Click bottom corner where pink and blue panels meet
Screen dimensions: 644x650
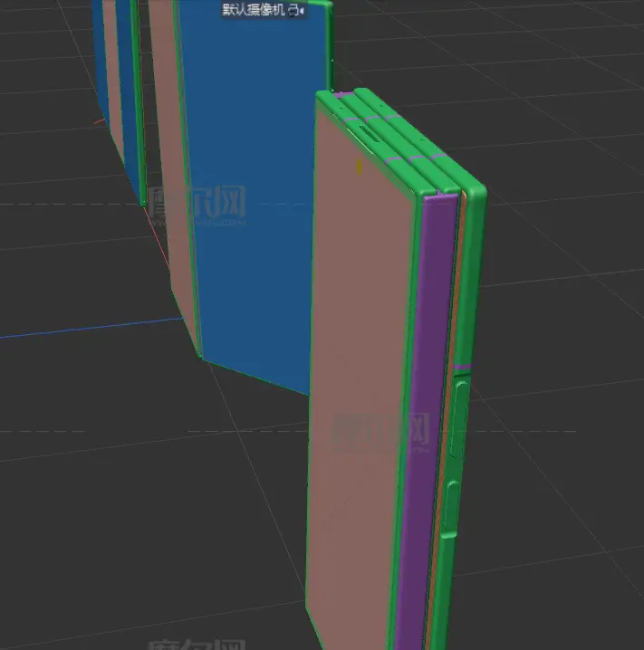pyautogui.click(x=200, y=356)
